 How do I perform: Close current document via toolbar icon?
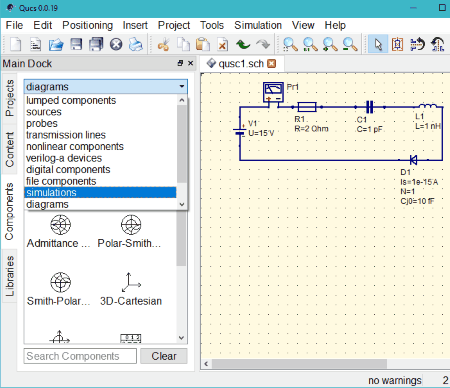tap(116, 44)
